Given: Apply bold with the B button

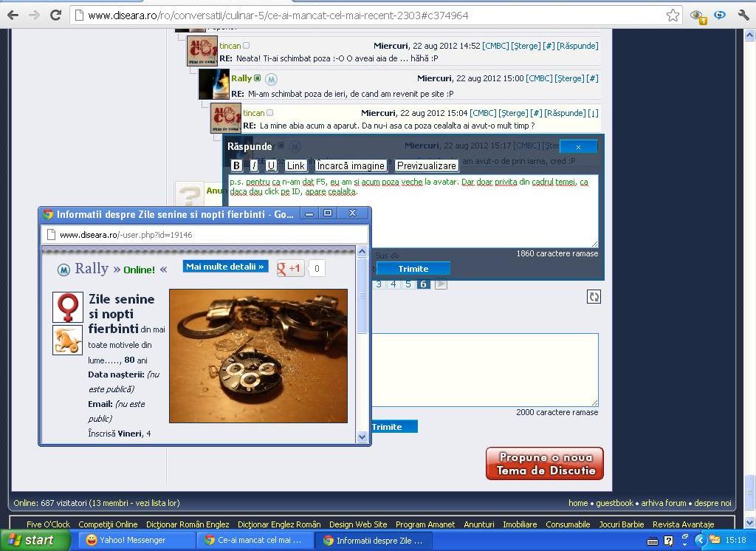Looking at the screenshot, I should 236,165.
